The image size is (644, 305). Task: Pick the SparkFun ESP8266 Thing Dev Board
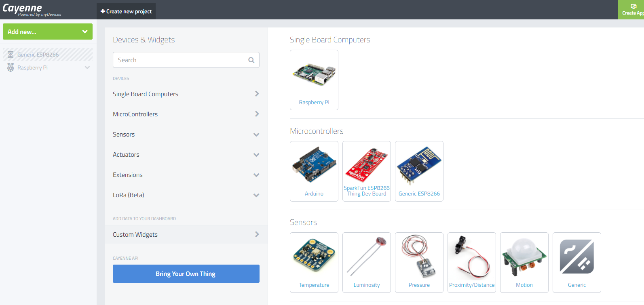coord(366,171)
